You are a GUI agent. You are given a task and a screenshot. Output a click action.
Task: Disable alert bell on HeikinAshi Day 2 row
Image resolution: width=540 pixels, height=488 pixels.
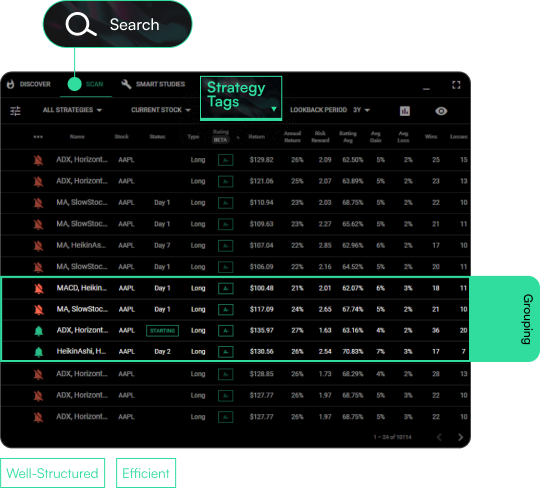point(39,352)
